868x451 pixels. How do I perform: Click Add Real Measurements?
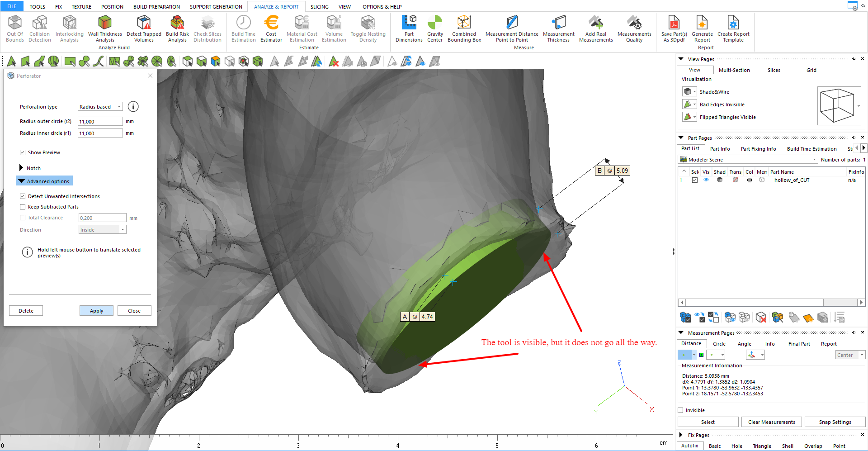pyautogui.click(x=596, y=29)
